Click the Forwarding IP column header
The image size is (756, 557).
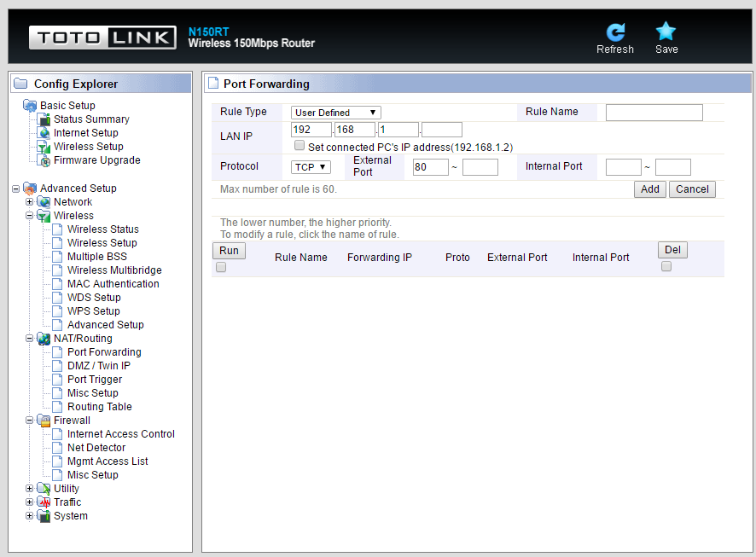click(380, 258)
